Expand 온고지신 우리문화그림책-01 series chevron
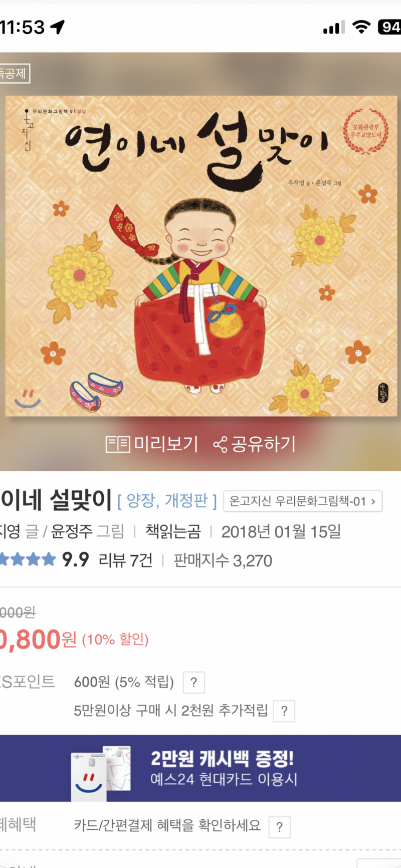The image size is (401, 868). tap(373, 501)
